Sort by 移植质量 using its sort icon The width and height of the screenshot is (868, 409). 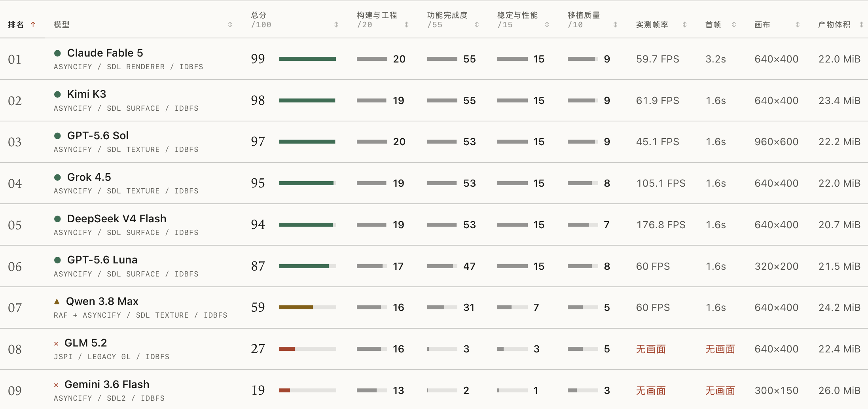pos(616,25)
